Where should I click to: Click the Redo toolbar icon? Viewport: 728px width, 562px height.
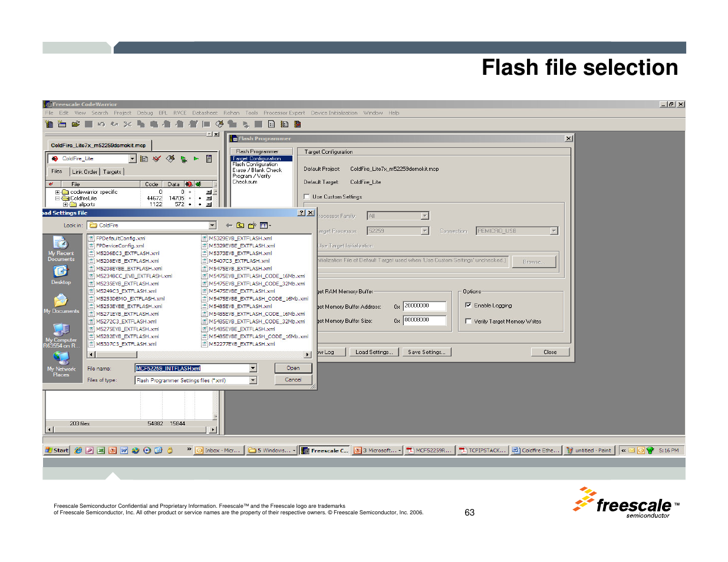114,124
